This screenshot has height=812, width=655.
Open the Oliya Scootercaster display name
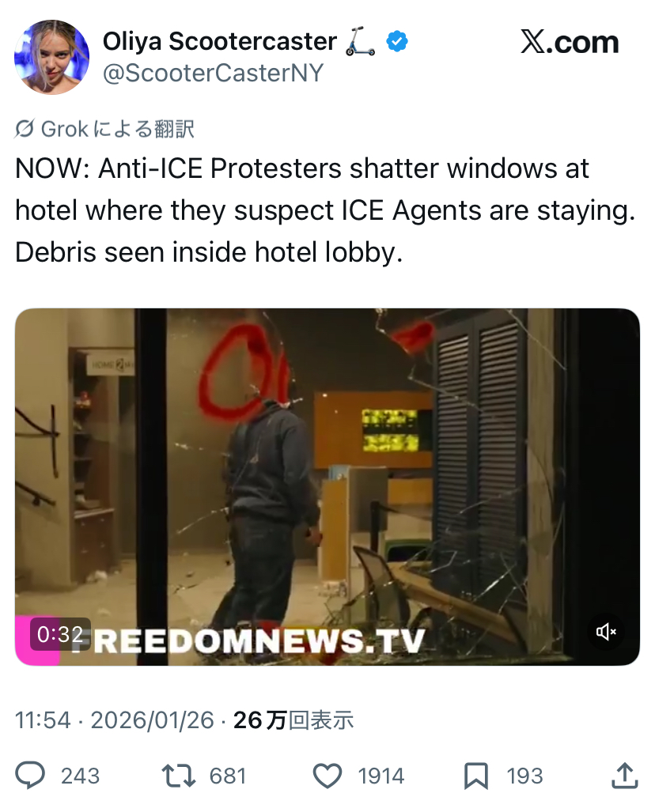point(220,41)
